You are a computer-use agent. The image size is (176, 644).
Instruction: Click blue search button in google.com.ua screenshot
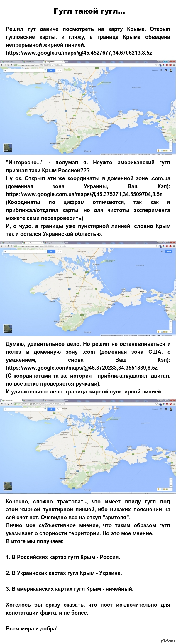click(51, 251)
